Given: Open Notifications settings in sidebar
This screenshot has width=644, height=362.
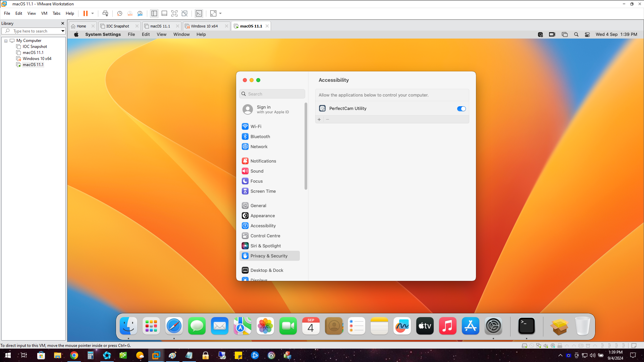Looking at the screenshot, I should [x=270, y=161].
